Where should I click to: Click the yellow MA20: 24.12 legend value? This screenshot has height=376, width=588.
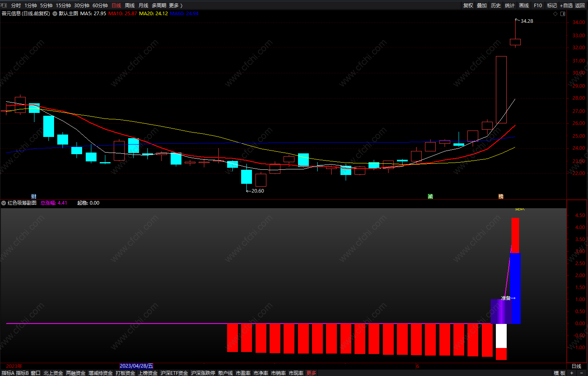pyautogui.click(x=153, y=14)
